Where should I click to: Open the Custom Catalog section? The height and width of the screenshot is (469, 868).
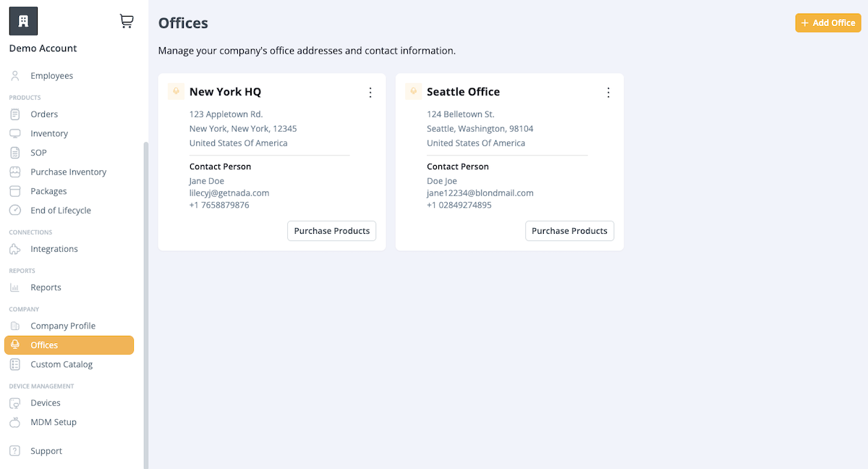point(61,365)
